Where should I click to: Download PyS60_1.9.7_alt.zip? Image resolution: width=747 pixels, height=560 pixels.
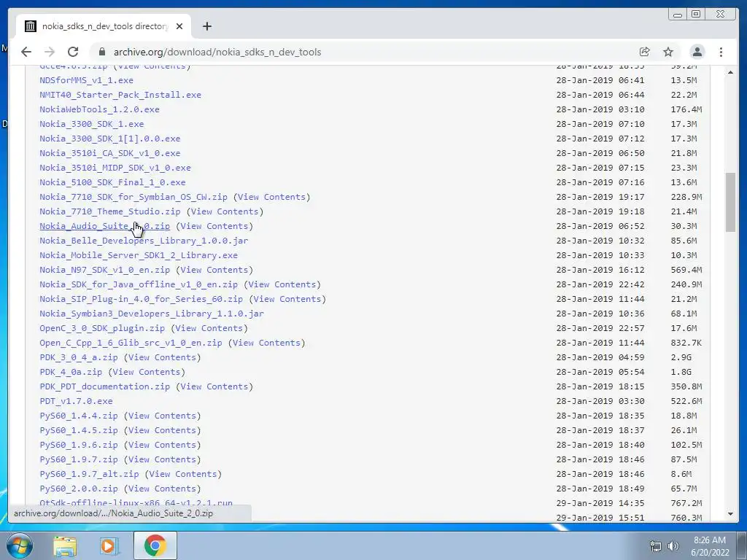(89, 474)
